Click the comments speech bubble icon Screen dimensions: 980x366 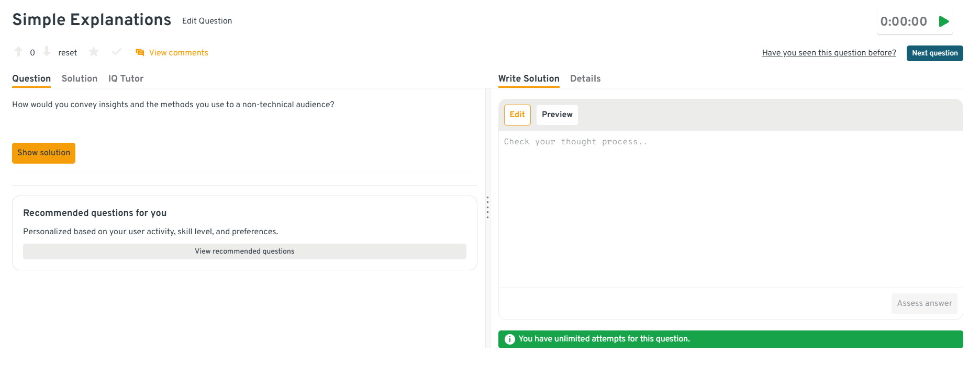[x=140, y=53]
